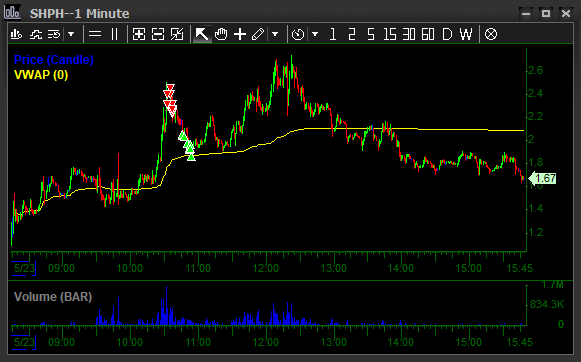Click 15:45 on the price chart time axis
This screenshot has width=581, height=362.
pos(519,268)
